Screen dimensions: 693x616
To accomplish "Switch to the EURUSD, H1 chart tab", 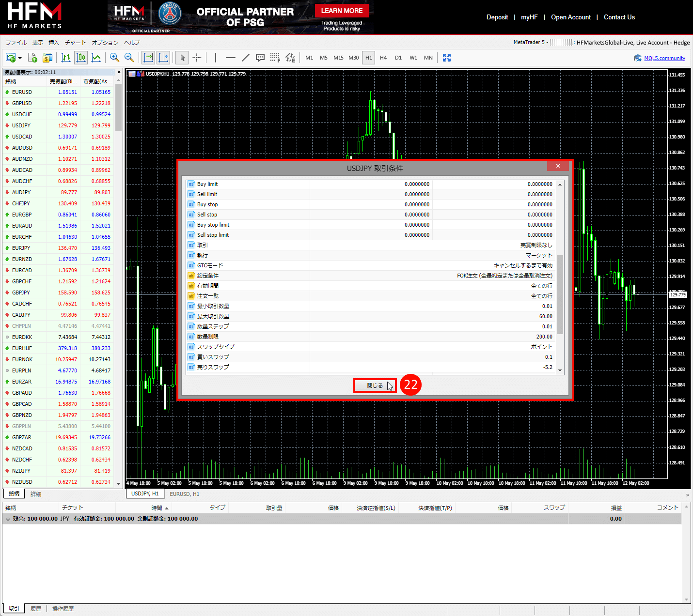I will [x=184, y=494].
